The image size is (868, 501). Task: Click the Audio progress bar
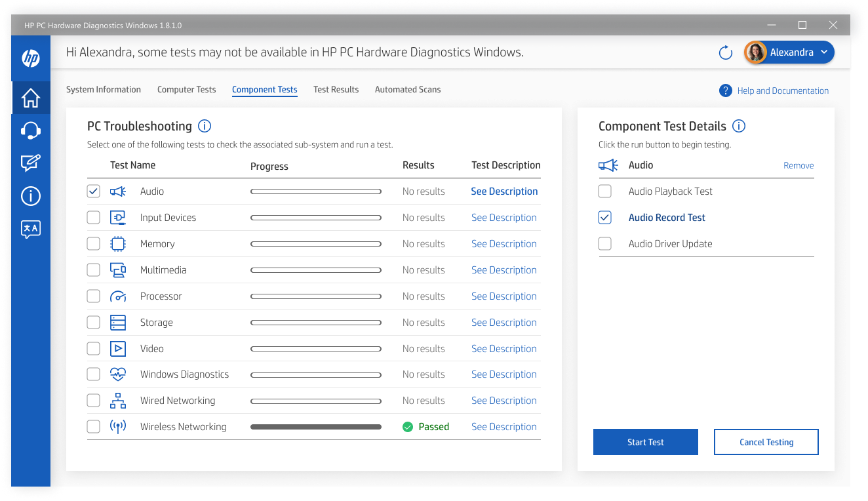coord(316,191)
